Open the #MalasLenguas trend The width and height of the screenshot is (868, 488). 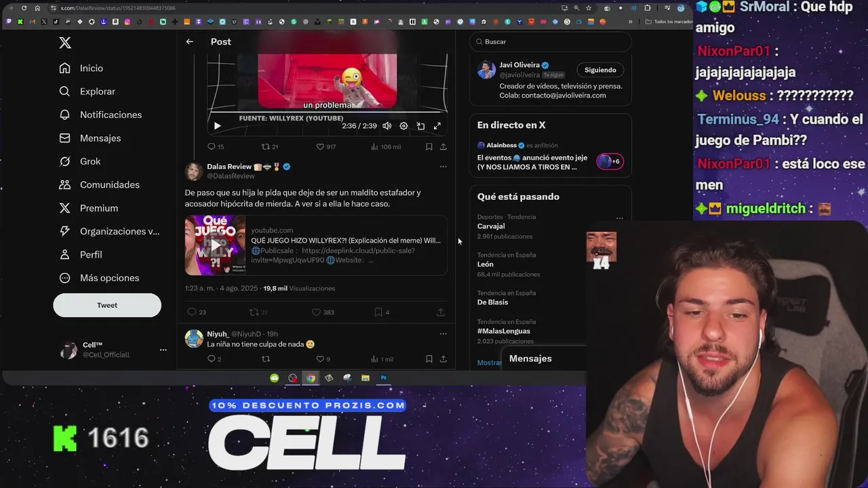(x=503, y=331)
